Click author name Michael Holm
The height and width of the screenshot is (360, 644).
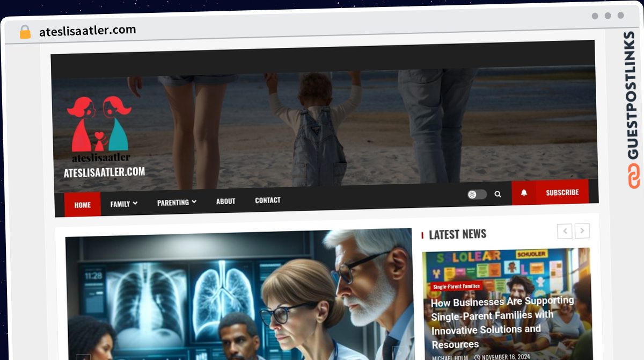[x=450, y=358]
